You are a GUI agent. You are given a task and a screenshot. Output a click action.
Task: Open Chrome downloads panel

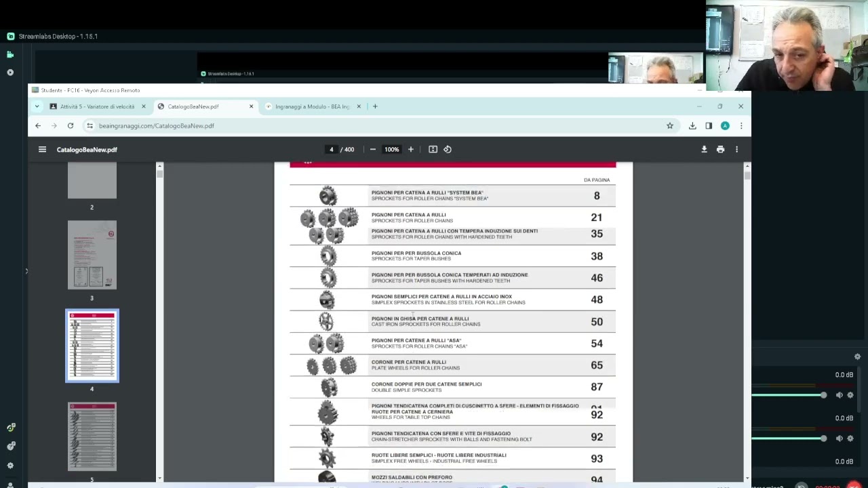[x=692, y=125]
